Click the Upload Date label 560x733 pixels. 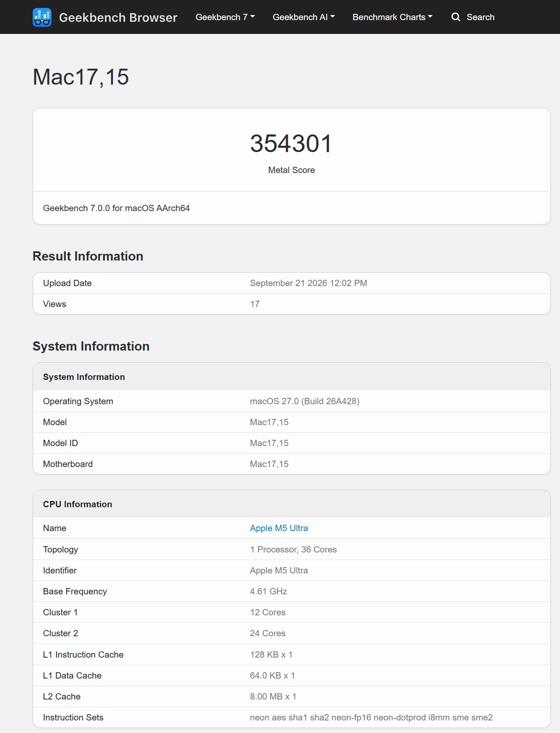click(x=67, y=283)
